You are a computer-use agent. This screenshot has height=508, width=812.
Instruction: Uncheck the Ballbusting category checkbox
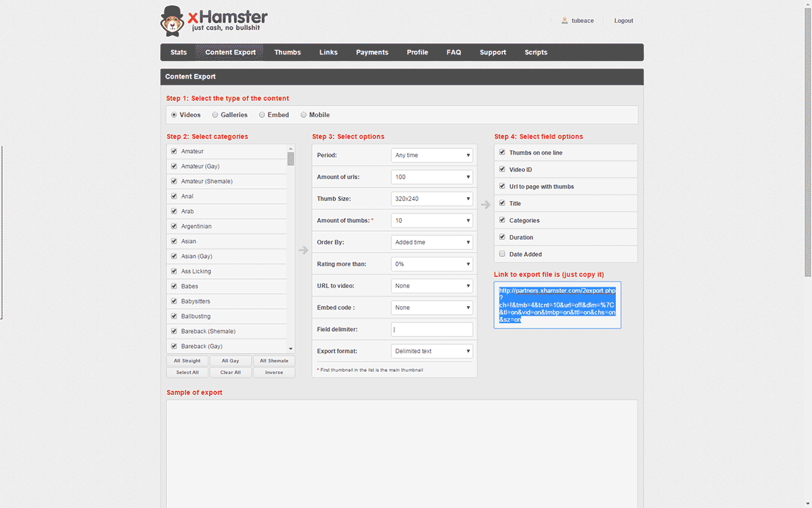pos(174,316)
